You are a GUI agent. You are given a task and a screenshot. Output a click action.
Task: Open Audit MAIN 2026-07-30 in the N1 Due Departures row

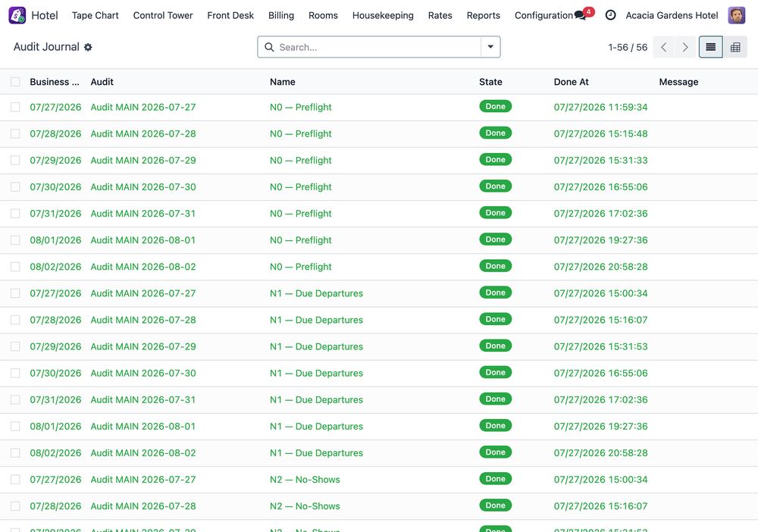tap(143, 373)
